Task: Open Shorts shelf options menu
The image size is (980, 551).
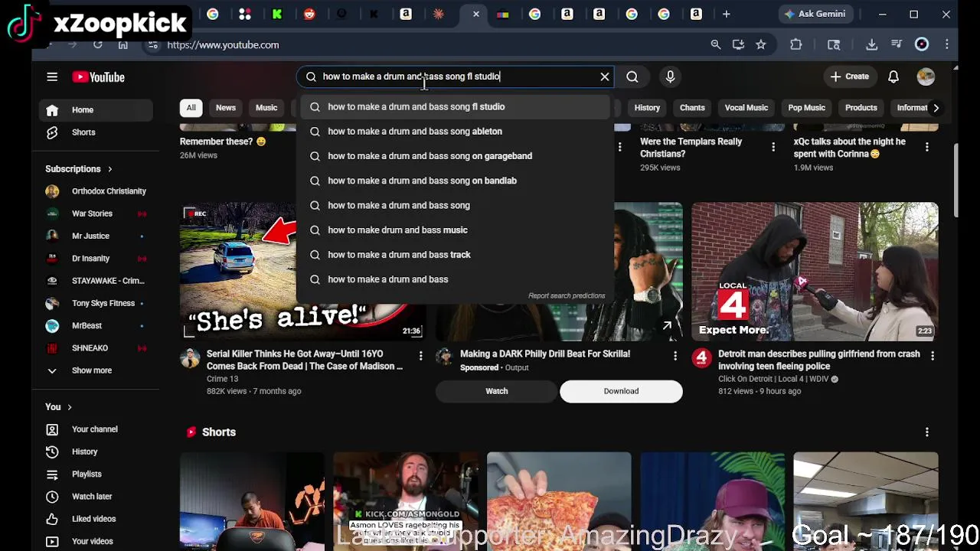Action: (x=927, y=432)
